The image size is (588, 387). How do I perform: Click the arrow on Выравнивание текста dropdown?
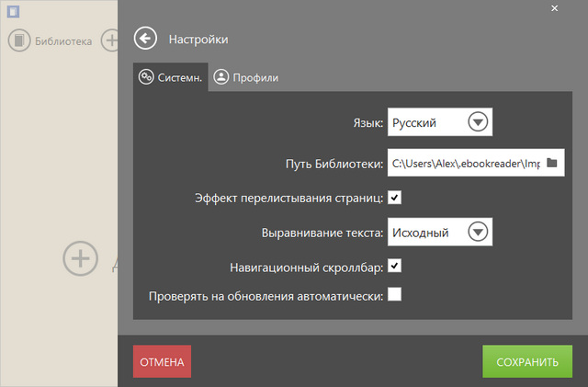(x=478, y=232)
